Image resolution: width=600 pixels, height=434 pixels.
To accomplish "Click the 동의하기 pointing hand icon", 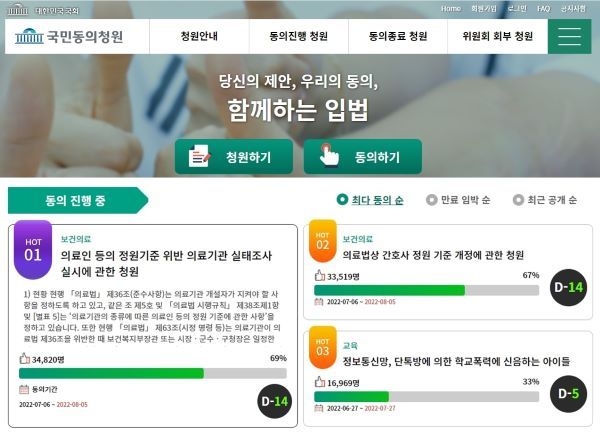I will coord(329,155).
